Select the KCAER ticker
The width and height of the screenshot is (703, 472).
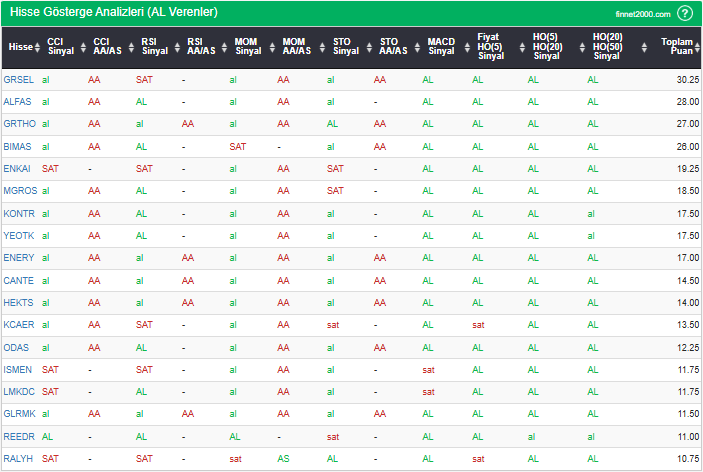[x=19, y=325]
